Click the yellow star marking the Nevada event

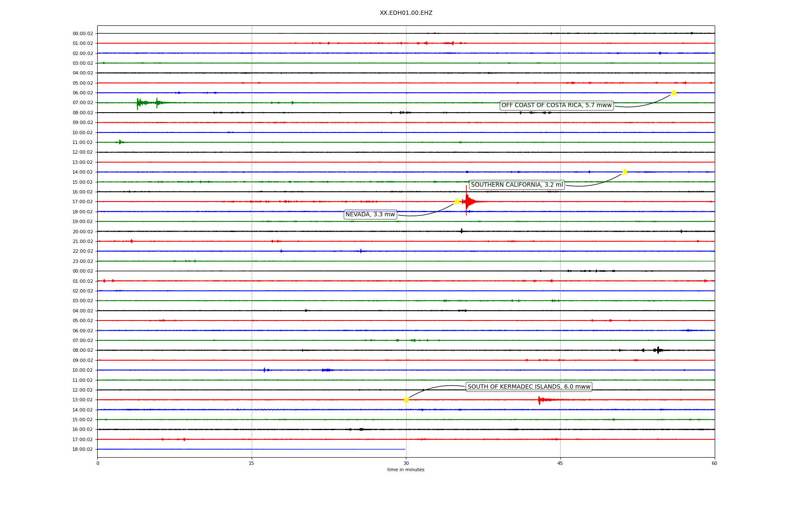click(457, 202)
